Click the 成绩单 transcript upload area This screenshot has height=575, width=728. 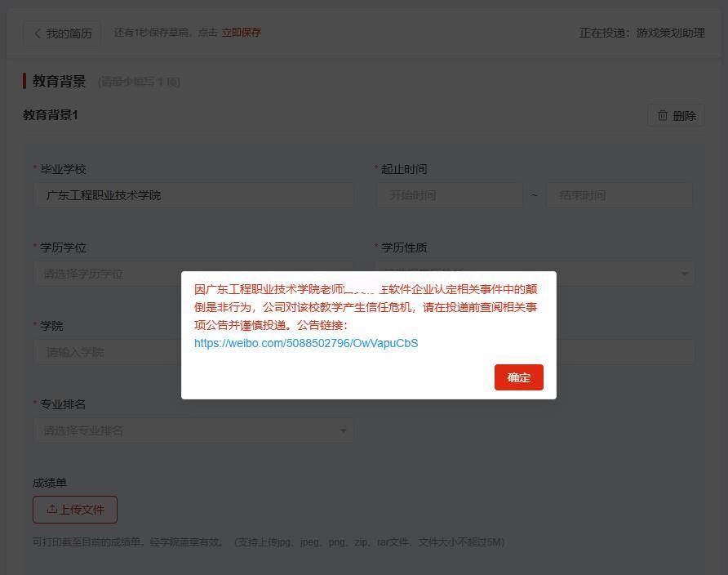74,509
